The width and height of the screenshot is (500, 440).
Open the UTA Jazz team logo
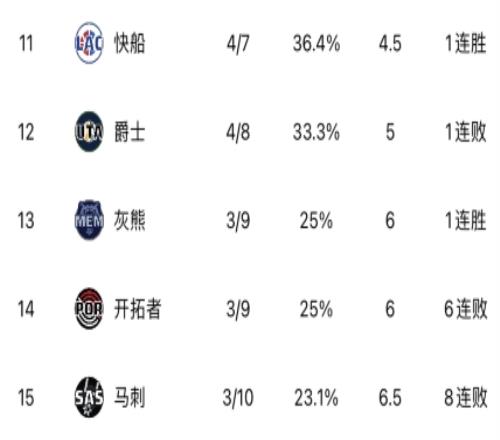tap(89, 132)
